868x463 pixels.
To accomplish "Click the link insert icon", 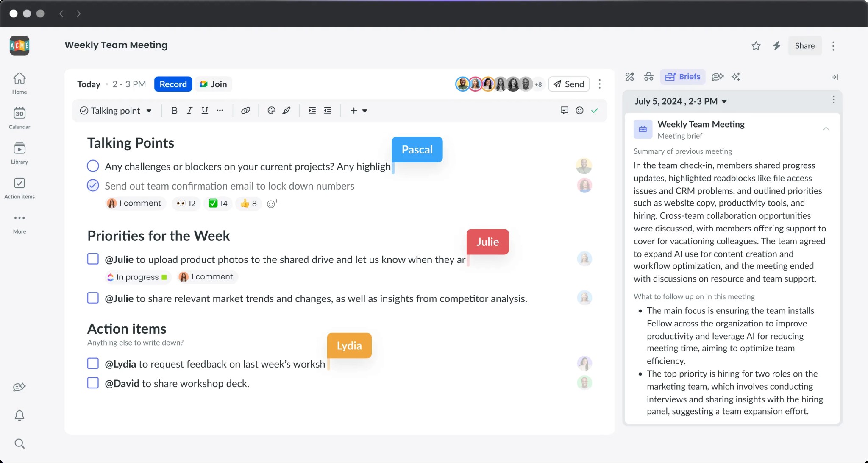I will pyautogui.click(x=245, y=111).
